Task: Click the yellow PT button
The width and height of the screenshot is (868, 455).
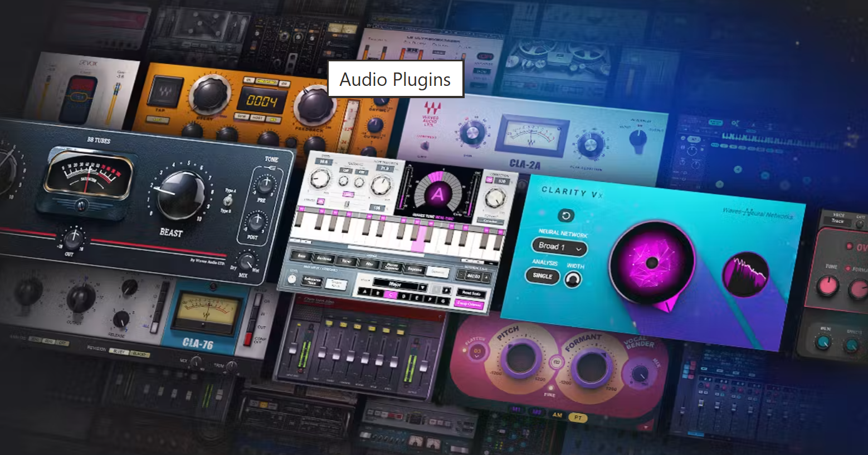Action: coord(577,417)
